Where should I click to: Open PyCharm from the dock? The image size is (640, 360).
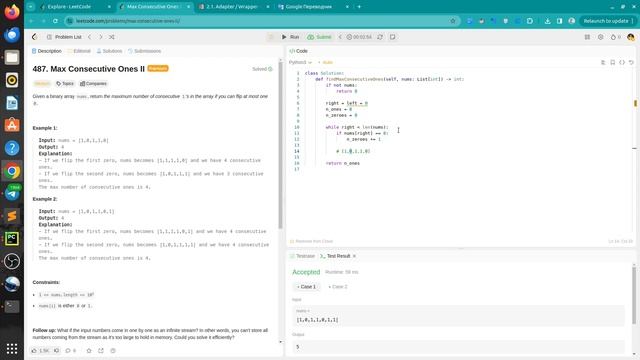[12, 238]
